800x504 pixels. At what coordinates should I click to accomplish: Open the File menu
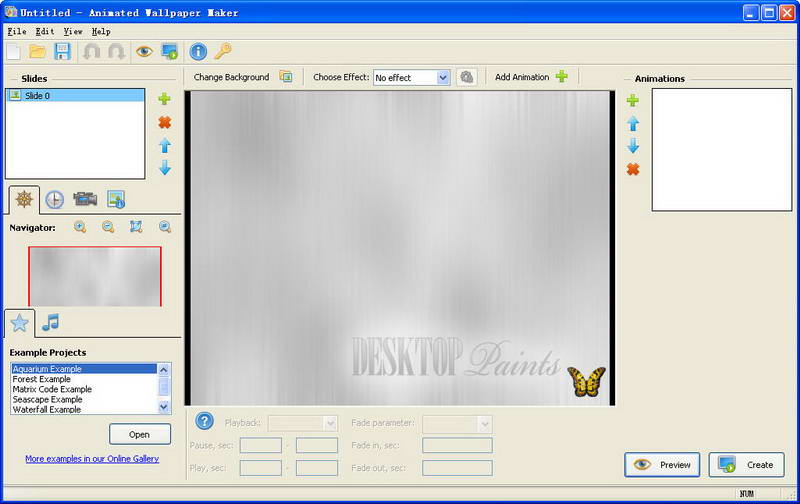17,32
